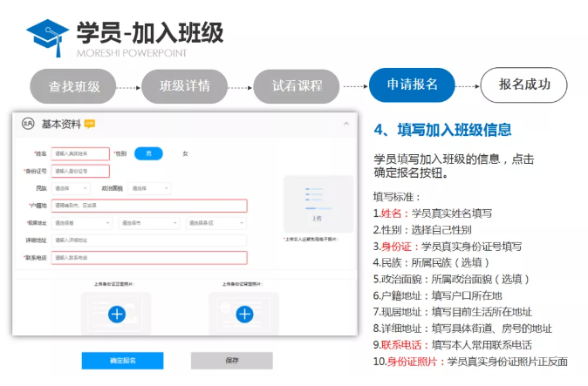Open the 政治面貌 dropdown
This screenshot has height=386, width=588.
149,188
